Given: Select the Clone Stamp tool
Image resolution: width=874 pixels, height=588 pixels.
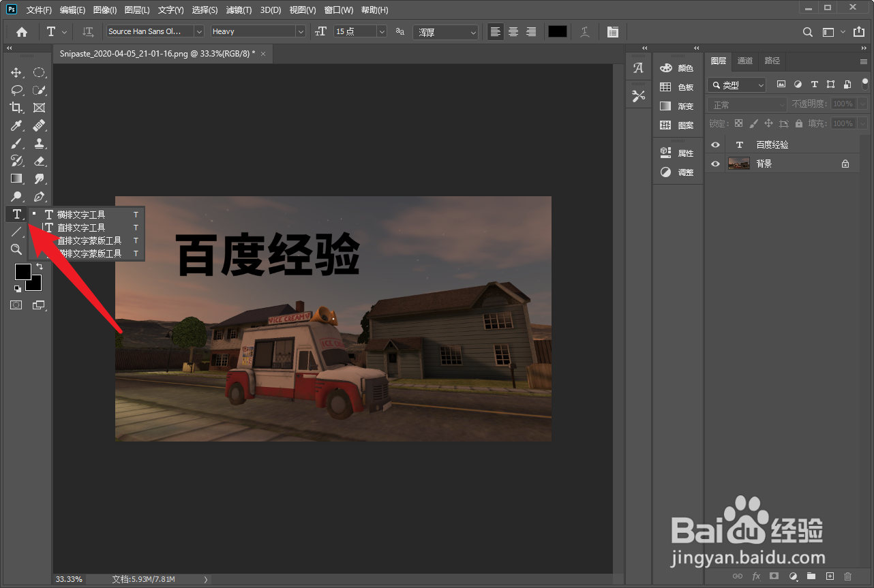Looking at the screenshot, I should [x=40, y=143].
